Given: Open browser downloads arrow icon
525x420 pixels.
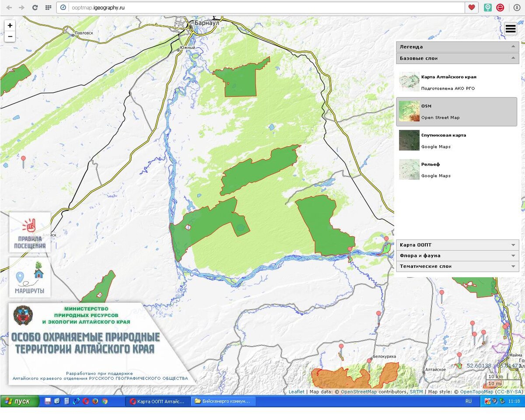Looking at the screenshot, I should pos(517,7).
